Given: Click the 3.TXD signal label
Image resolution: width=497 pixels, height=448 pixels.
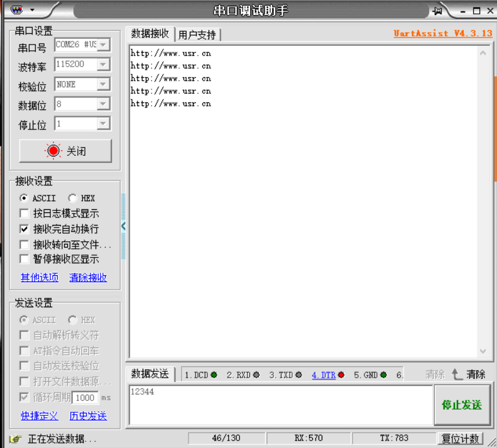Looking at the screenshot, I should [x=281, y=375].
